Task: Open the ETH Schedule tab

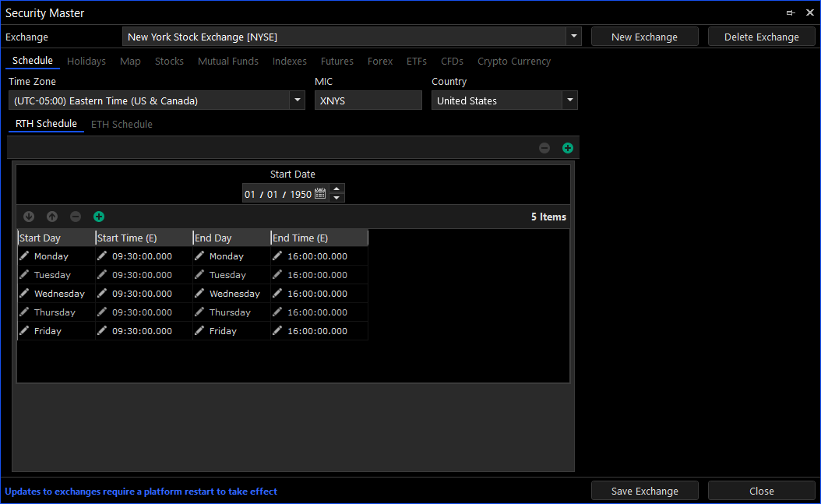Action: (x=122, y=125)
